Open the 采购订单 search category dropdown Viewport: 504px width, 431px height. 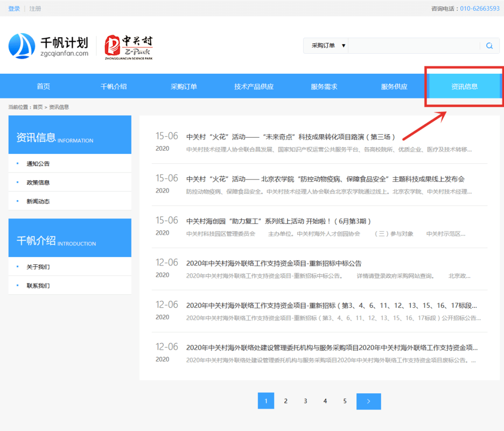point(326,46)
